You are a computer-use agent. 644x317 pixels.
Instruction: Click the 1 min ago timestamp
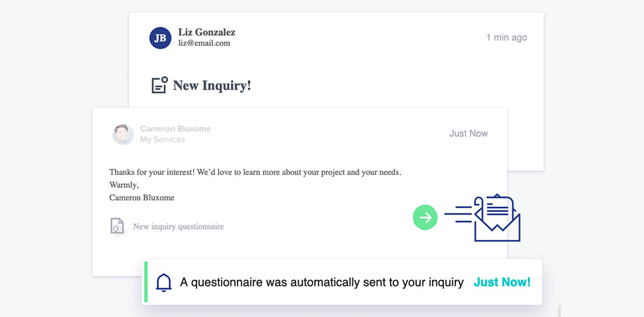coord(506,38)
